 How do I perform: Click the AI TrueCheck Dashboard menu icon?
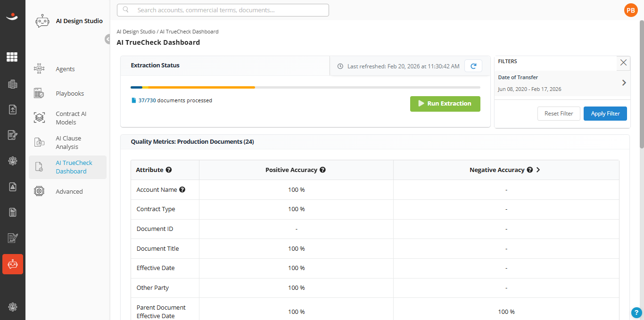(x=39, y=167)
